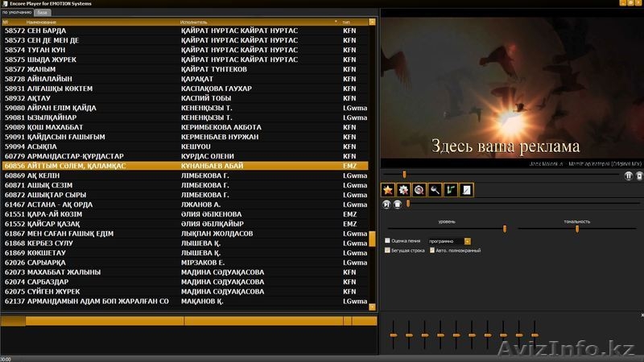This screenshot has width=644, height=362.
Task: Open the программно dropdown
Action: [x=468, y=241]
